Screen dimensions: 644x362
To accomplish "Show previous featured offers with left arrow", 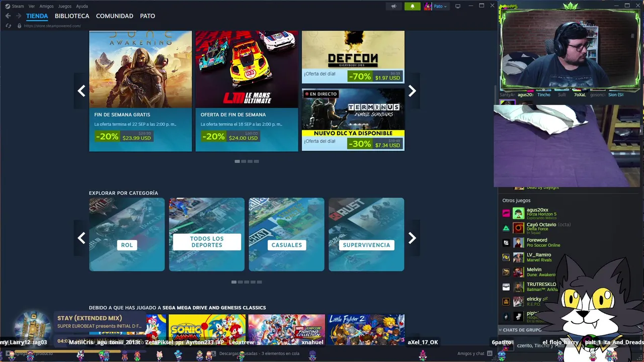I will click(x=81, y=91).
